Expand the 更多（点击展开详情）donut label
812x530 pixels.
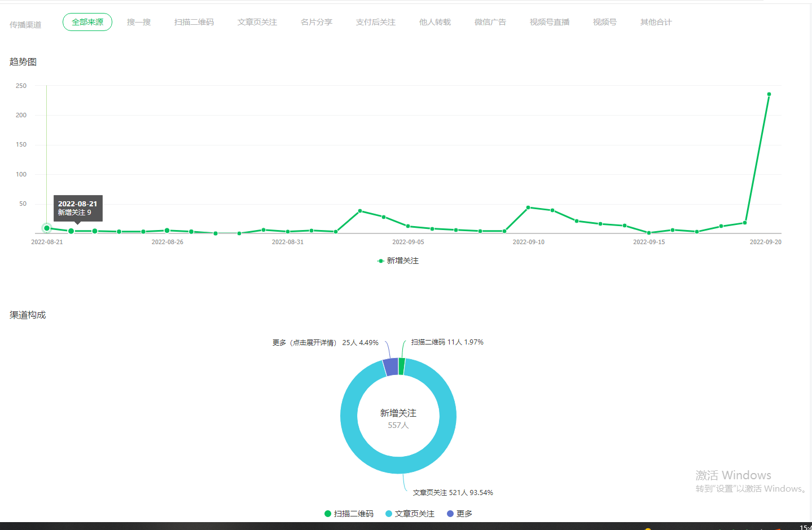click(x=325, y=343)
